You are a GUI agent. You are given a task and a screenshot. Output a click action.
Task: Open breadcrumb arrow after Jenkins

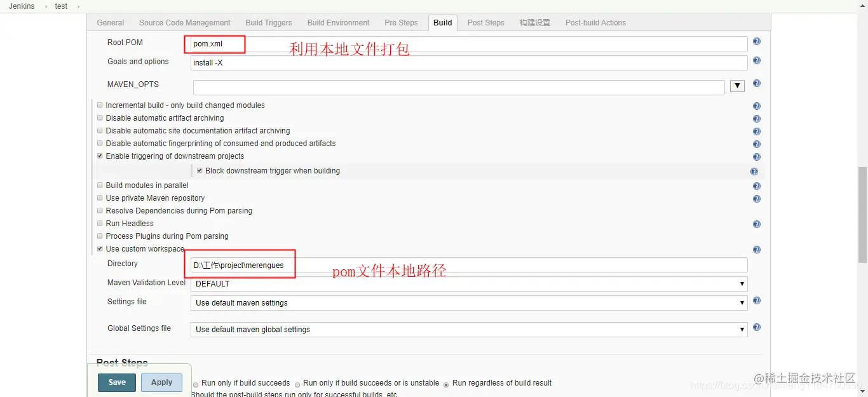click(x=46, y=6)
